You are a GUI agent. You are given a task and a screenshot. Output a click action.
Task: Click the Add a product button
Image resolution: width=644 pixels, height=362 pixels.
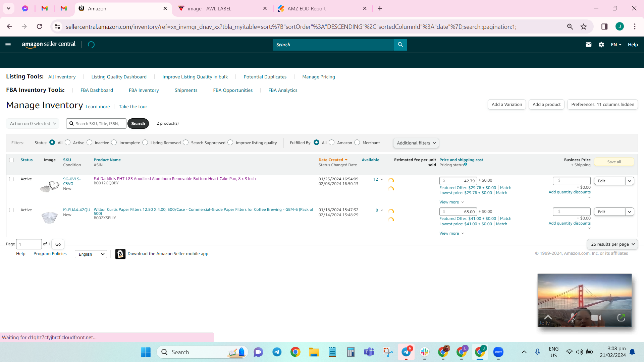point(547,105)
